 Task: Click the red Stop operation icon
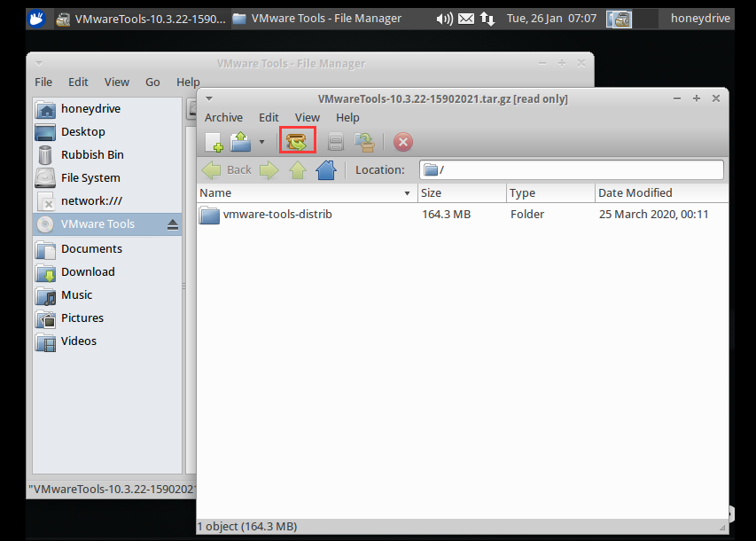tap(403, 143)
